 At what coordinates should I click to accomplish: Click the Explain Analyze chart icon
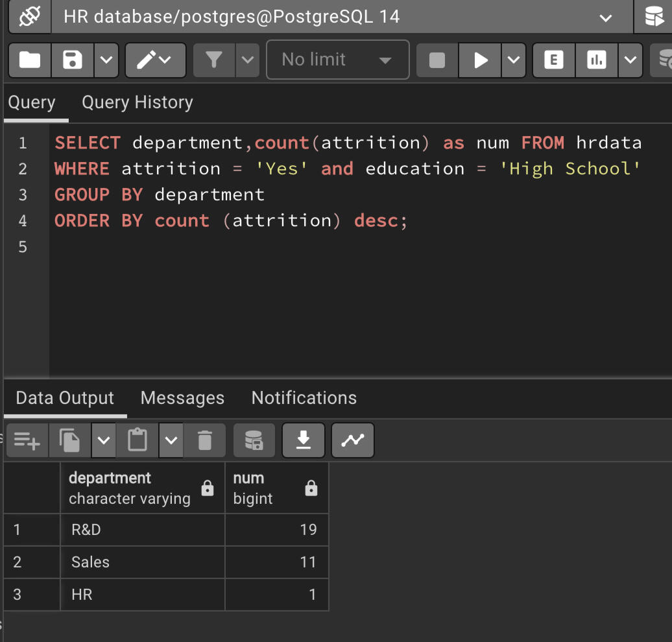pyautogui.click(x=595, y=60)
